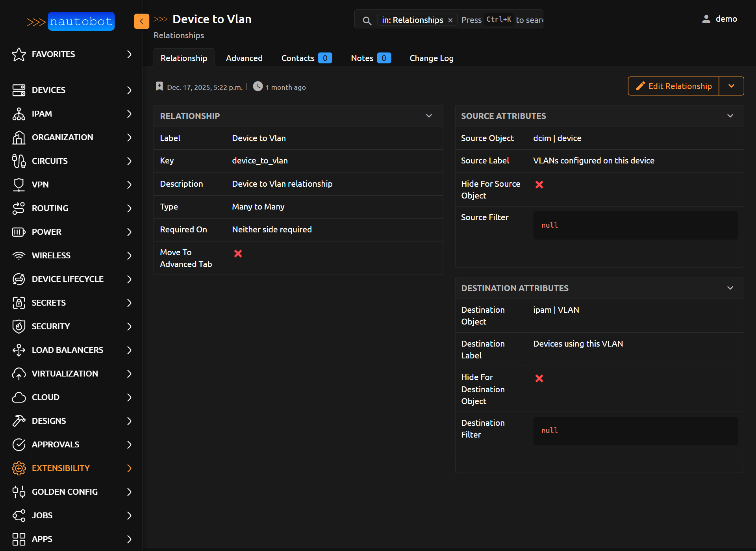Remove the 'in: Relationships' search filter
Image resolution: width=756 pixels, height=551 pixels.
pyautogui.click(x=450, y=20)
